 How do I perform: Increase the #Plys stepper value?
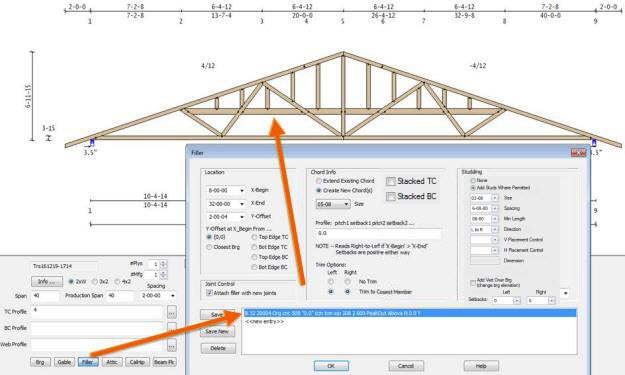pos(163,262)
